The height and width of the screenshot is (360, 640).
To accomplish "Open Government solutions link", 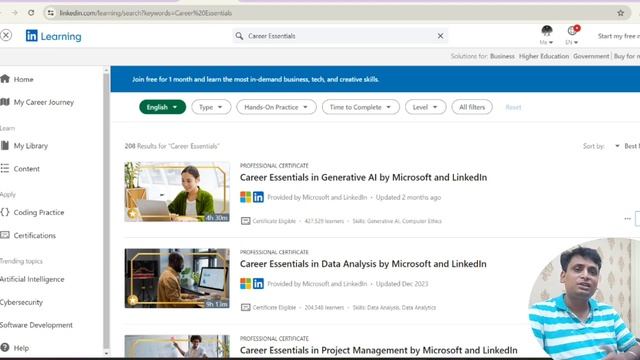I will click(x=591, y=56).
